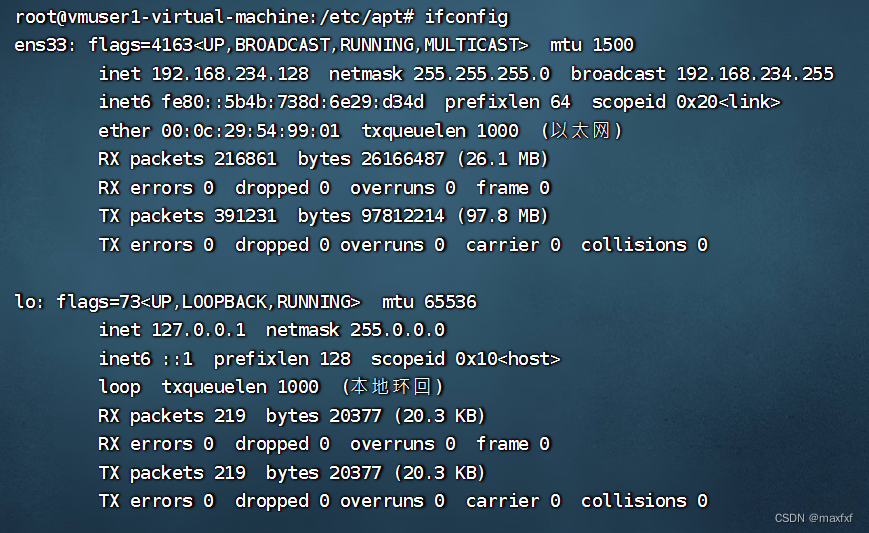This screenshot has width=869, height=533.
Task: Select the ens33 interface name
Action: (41, 45)
